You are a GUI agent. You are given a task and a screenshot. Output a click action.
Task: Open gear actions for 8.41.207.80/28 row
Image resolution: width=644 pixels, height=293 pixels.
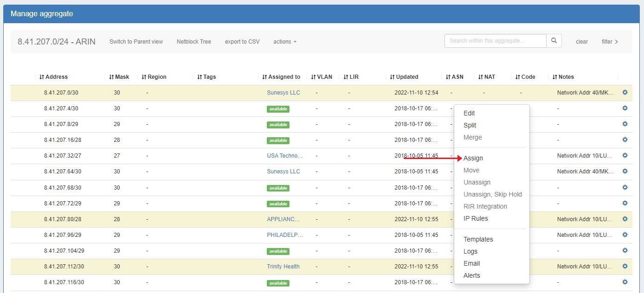(625, 219)
